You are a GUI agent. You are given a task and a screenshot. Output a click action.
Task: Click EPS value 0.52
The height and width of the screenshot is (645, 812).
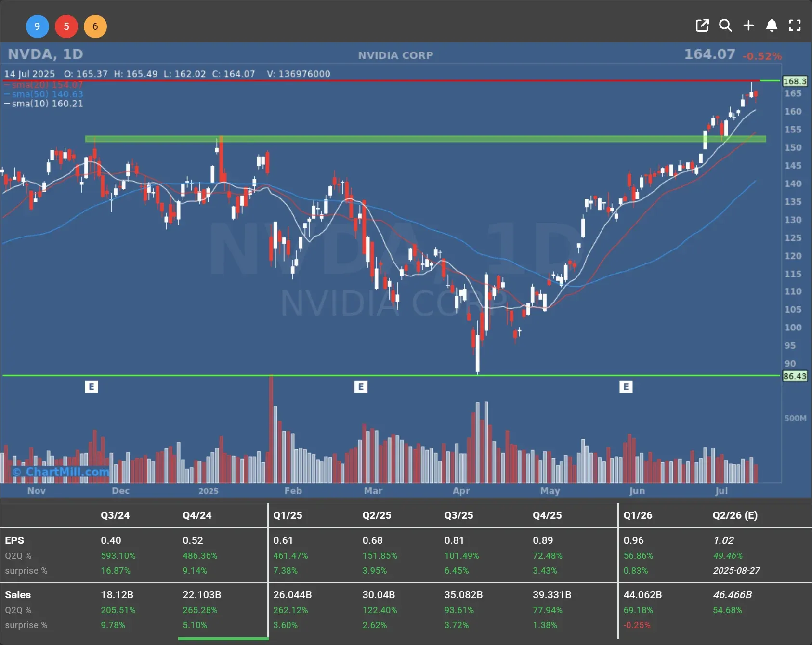(x=193, y=540)
